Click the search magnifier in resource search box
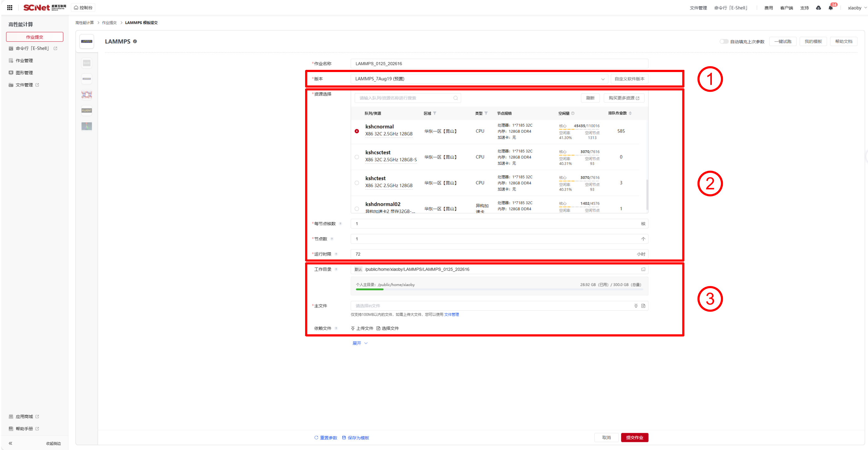 455,98
